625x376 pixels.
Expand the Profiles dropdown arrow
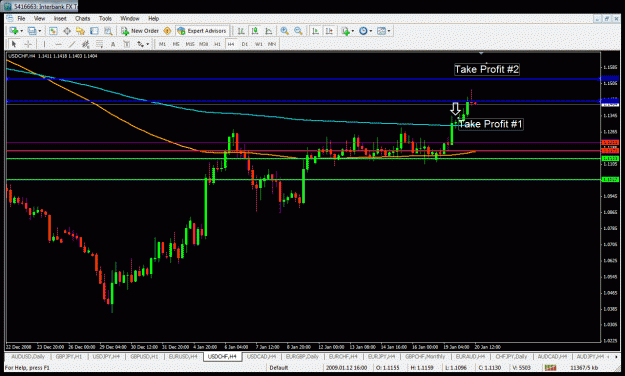39,31
